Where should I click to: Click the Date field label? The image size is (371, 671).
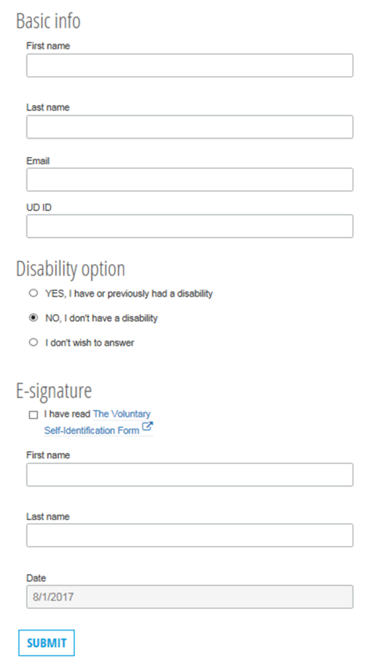(36, 578)
